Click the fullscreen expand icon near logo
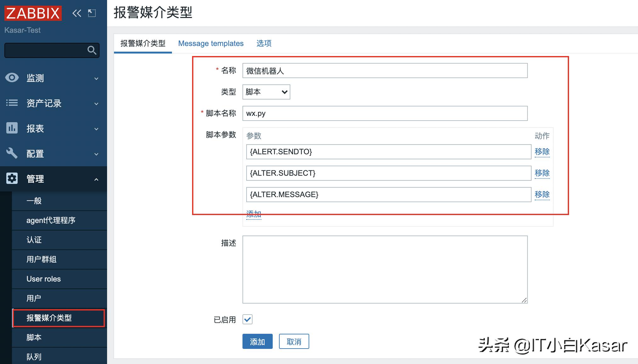 [92, 13]
